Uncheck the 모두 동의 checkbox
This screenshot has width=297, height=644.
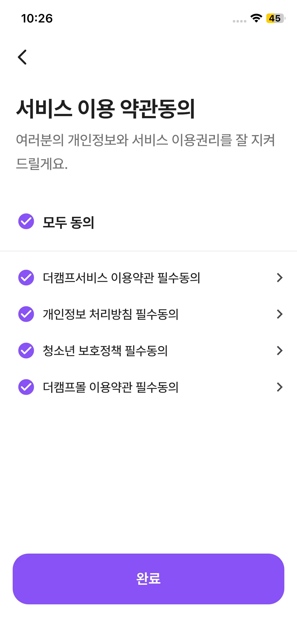pyautogui.click(x=26, y=221)
